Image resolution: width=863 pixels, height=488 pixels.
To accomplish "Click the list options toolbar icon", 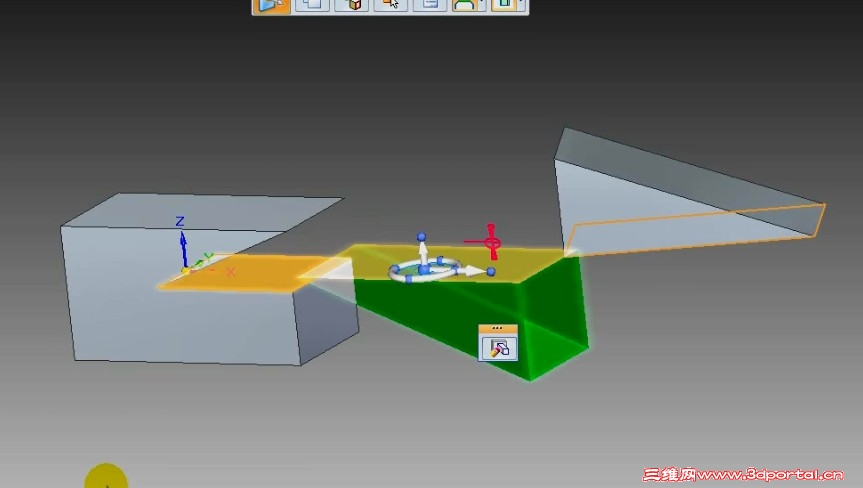I will (430, 5).
